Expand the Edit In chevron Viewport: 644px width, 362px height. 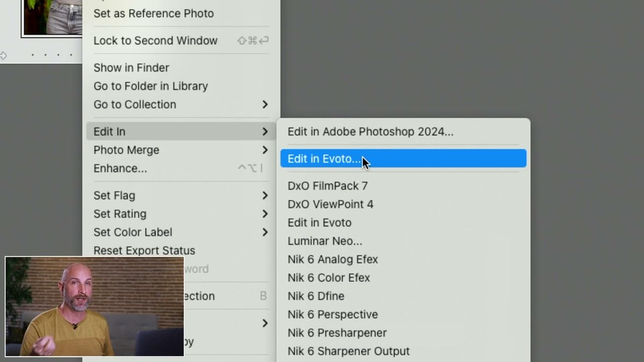[x=265, y=131]
